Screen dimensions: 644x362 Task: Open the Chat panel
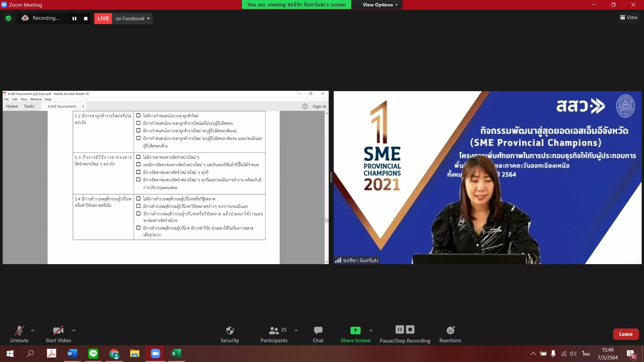318,335
